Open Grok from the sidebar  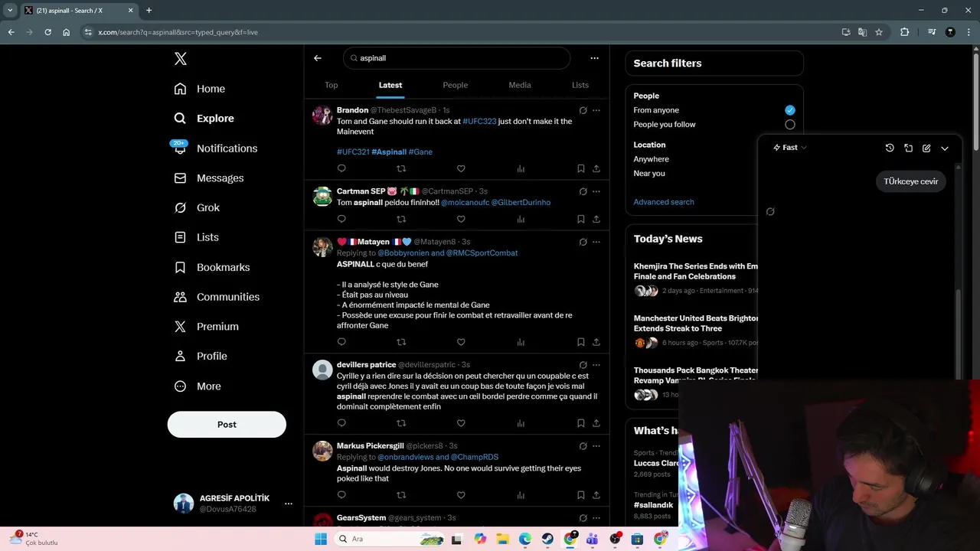coord(197,208)
